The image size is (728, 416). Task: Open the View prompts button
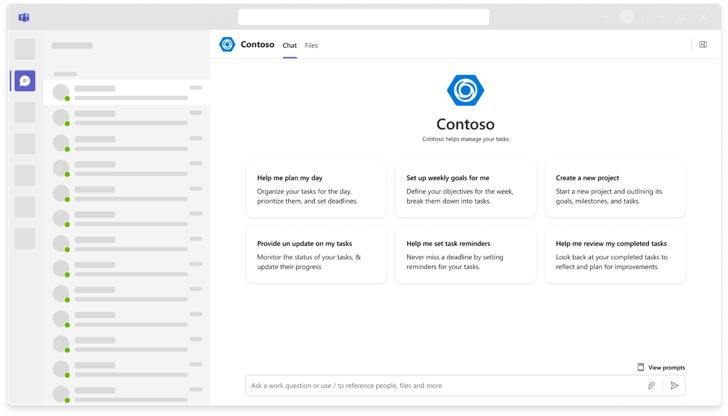[661, 368]
